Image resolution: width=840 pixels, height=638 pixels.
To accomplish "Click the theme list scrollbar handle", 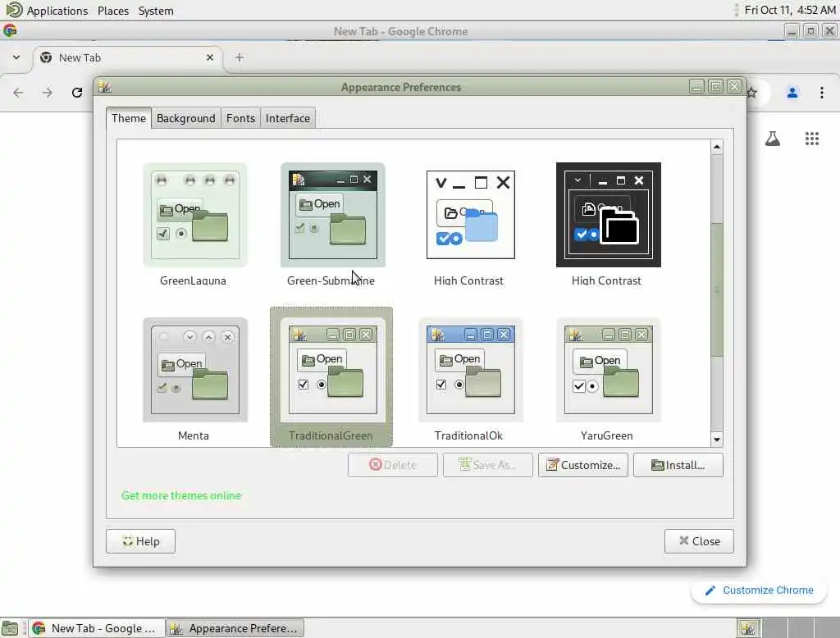I will pyautogui.click(x=717, y=289).
